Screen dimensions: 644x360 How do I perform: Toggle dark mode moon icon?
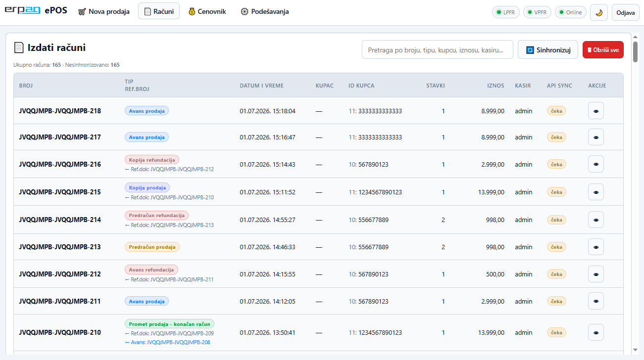tap(599, 12)
